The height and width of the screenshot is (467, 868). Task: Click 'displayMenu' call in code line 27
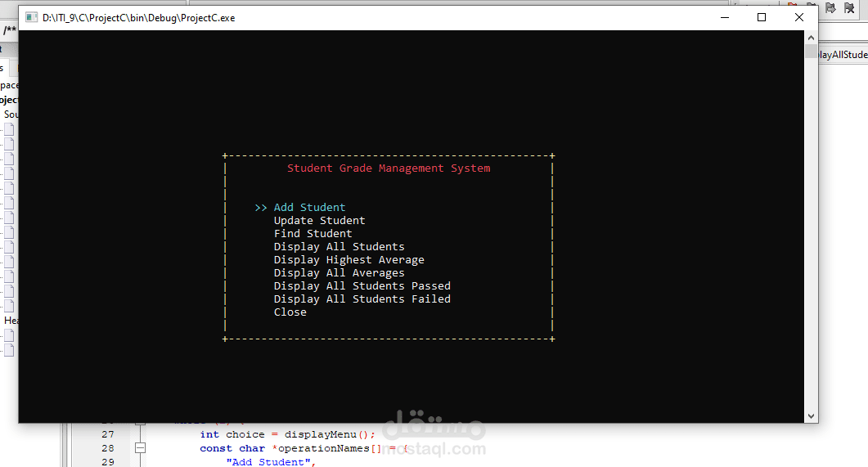(x=321, y=434)
